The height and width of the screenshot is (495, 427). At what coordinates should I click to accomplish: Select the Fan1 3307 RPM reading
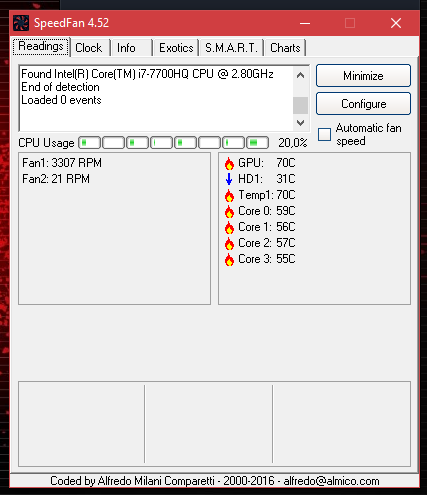point(62,163)
